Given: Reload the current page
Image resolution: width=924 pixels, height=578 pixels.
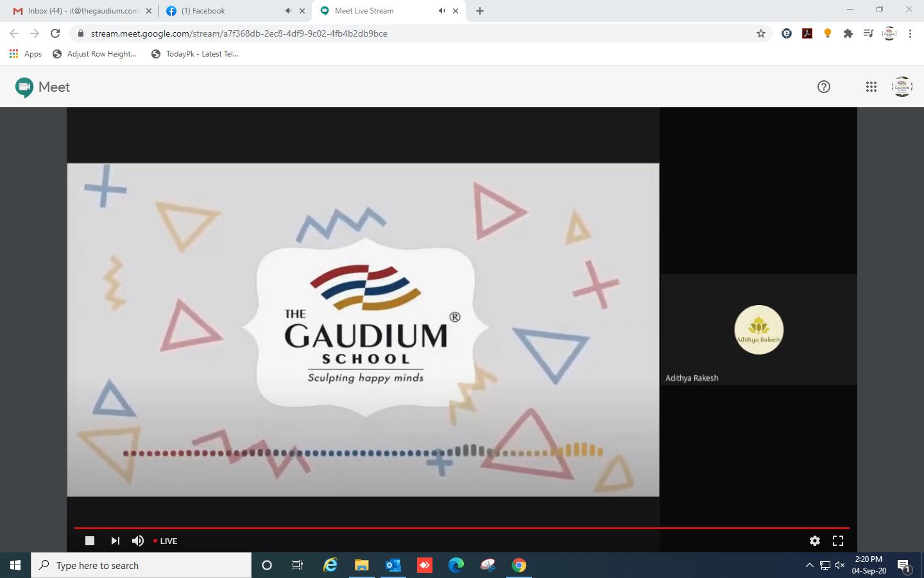Looking at the screenshot, I should point(55,33).
